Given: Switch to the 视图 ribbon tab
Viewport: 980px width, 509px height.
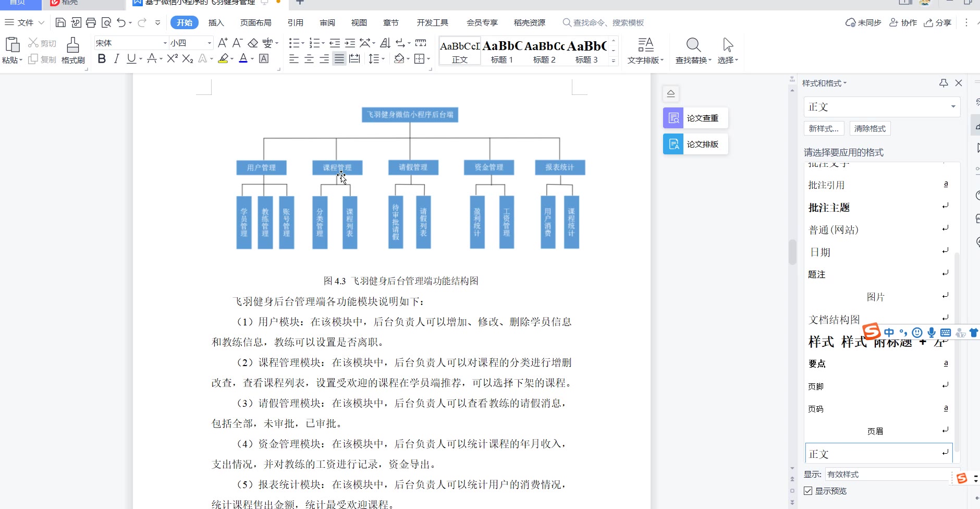Looking at the screenshot, I should pos(359,22).
